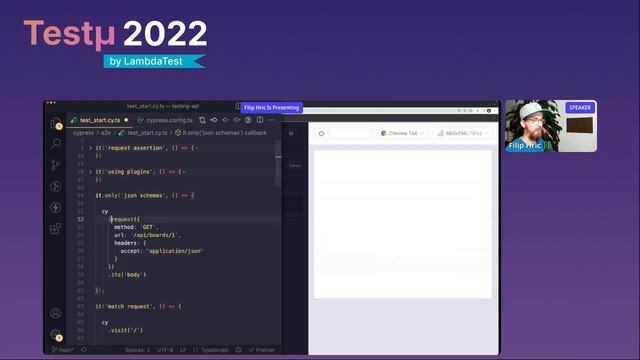Viewport: 640px width, 360px height.
Task: Switch to the test_start.cy.ts tab
Action: (x=100, y=120)
